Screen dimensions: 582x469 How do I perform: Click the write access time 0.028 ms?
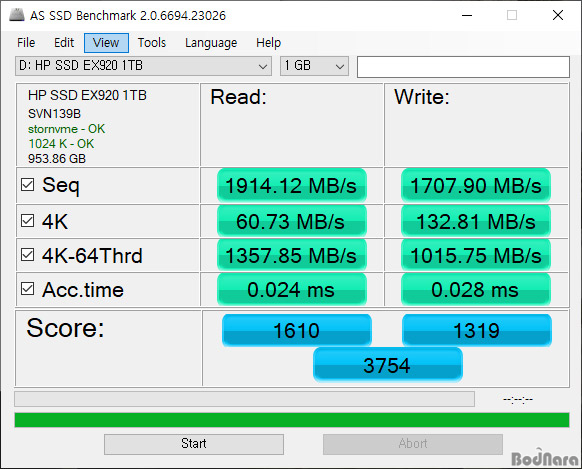(476, 290)
